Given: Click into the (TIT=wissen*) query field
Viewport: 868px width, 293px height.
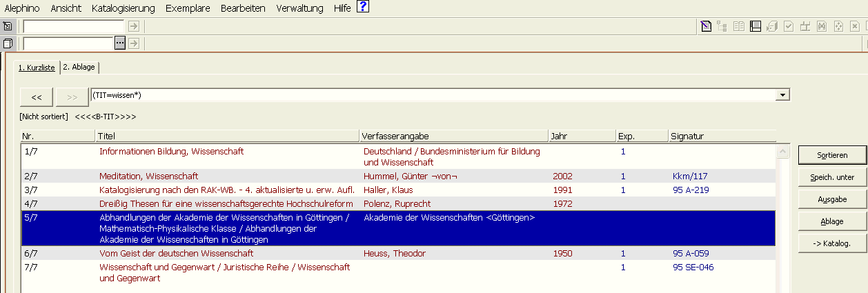Looking at the screenshot, I should point(433,95).
